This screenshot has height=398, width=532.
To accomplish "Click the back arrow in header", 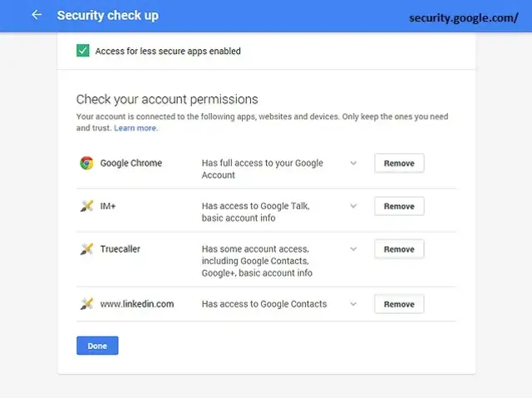I will 37,15.
